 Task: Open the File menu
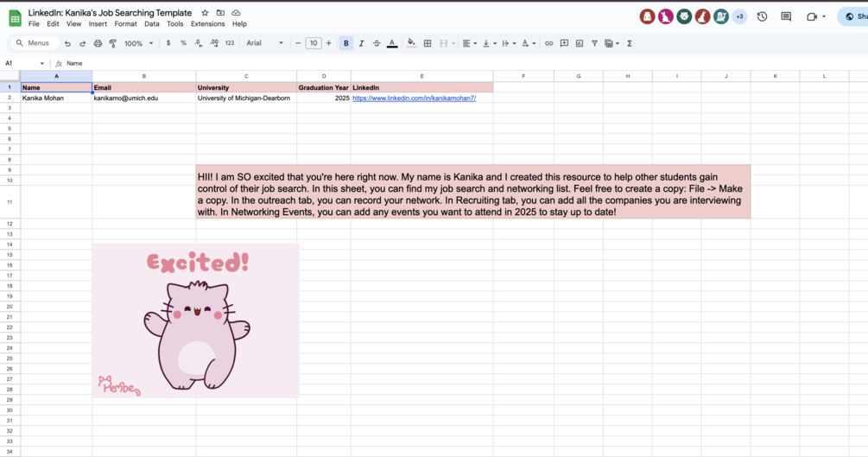click(34, 24)
